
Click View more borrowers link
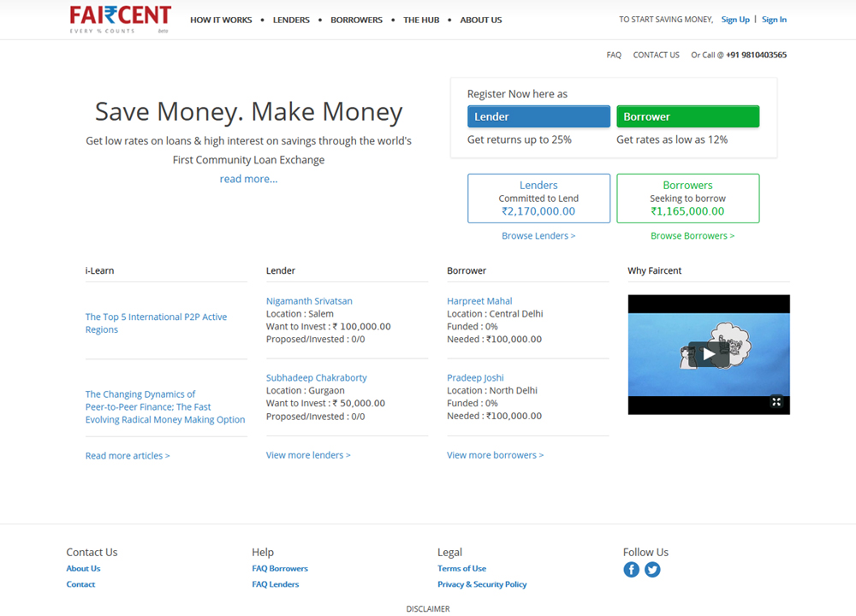click(x=495, y=455)
